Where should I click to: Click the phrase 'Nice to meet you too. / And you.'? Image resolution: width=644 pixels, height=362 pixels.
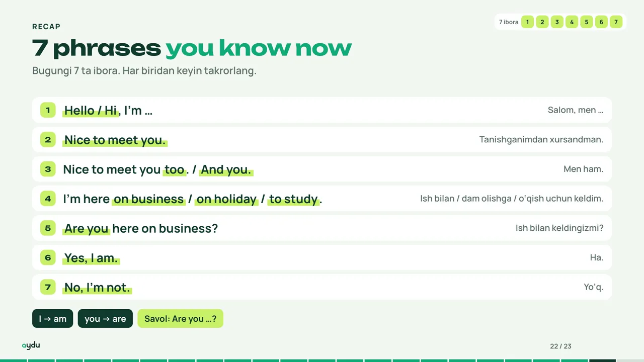point(157,169)
